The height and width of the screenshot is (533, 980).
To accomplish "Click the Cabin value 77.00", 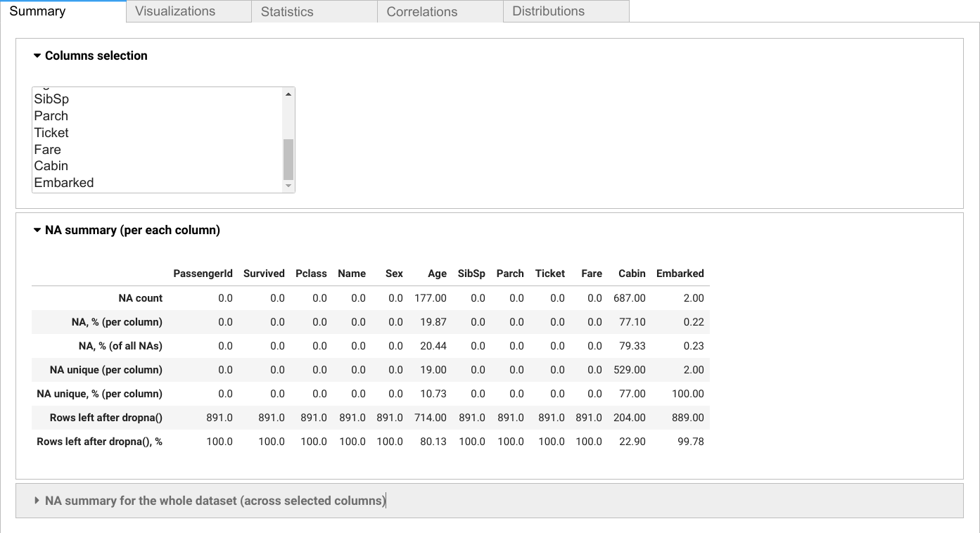I will [632, 394].
